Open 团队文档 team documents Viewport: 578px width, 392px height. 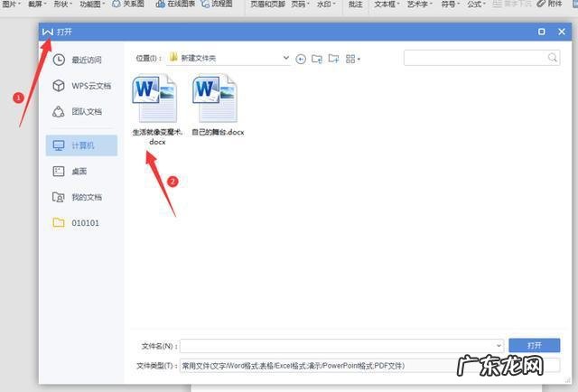click(77, 111)
